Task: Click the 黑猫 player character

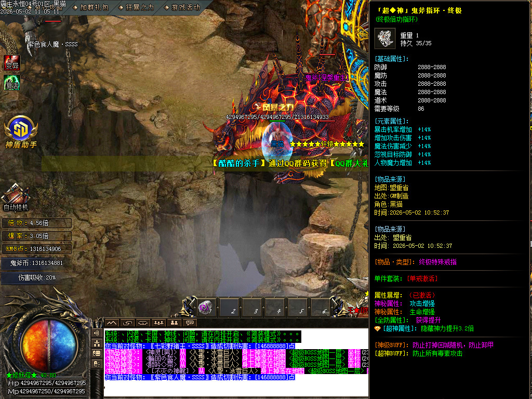Action: click(277, 139)
